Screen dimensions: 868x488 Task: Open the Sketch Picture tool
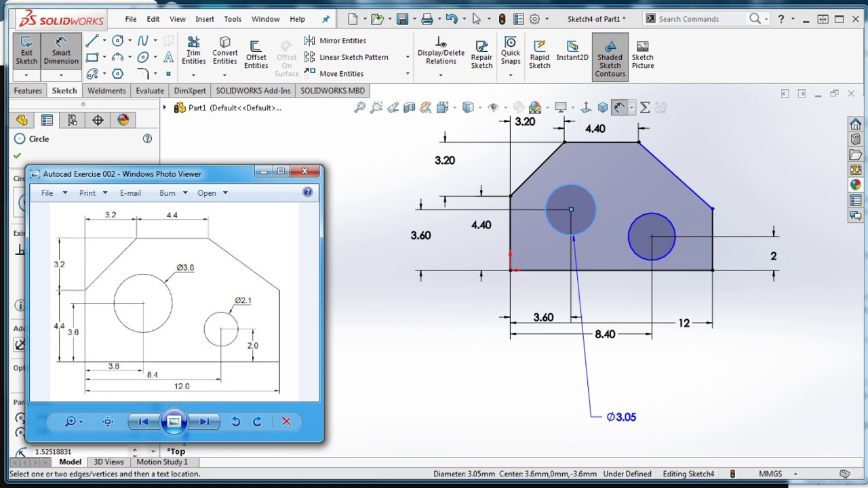point(643,54)
